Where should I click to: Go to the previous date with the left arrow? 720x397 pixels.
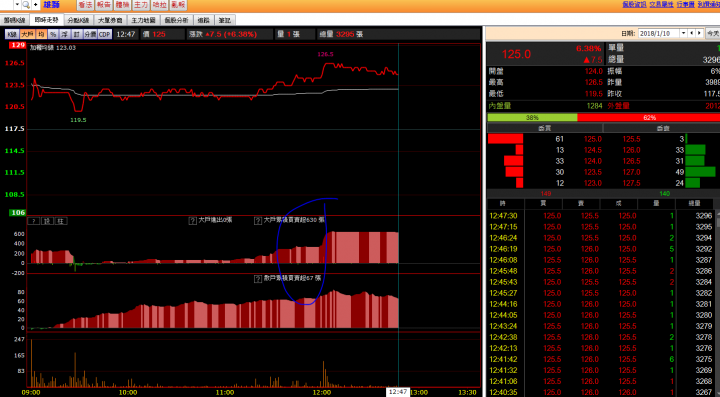coord(692,34)
